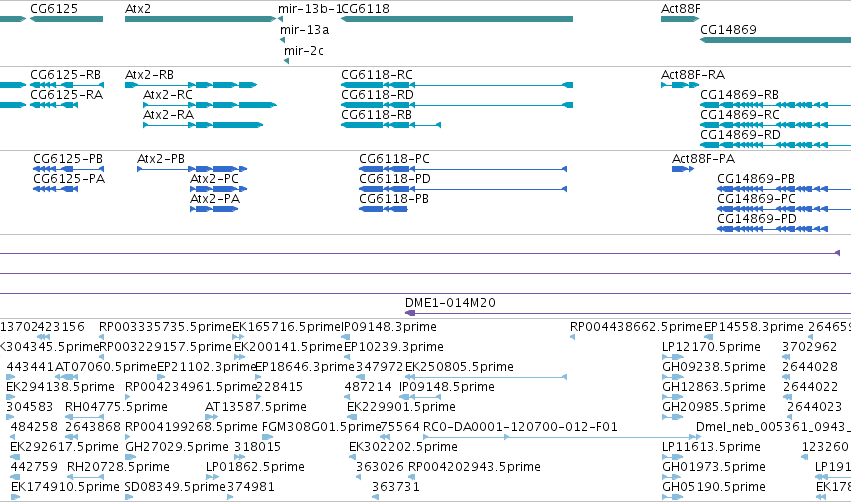Select protein Atx2-PA label
Image resolution: width=851 pixels, height=502 pixels.
pyautogui.click(x=215, y=199)
